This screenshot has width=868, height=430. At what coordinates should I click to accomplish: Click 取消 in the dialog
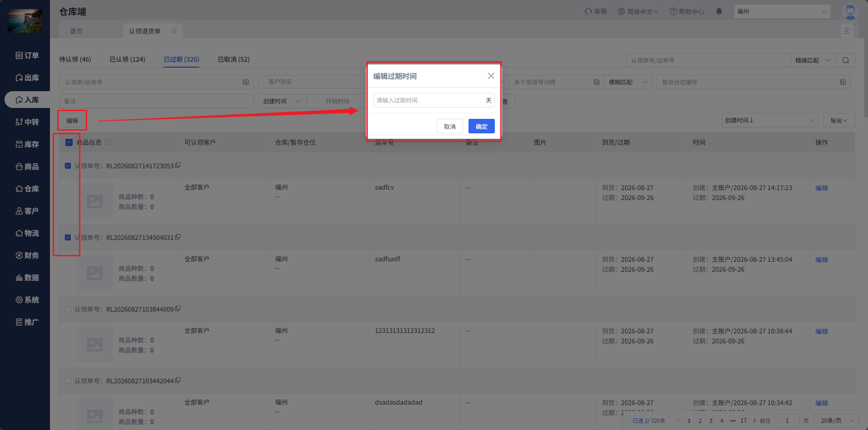450,127
